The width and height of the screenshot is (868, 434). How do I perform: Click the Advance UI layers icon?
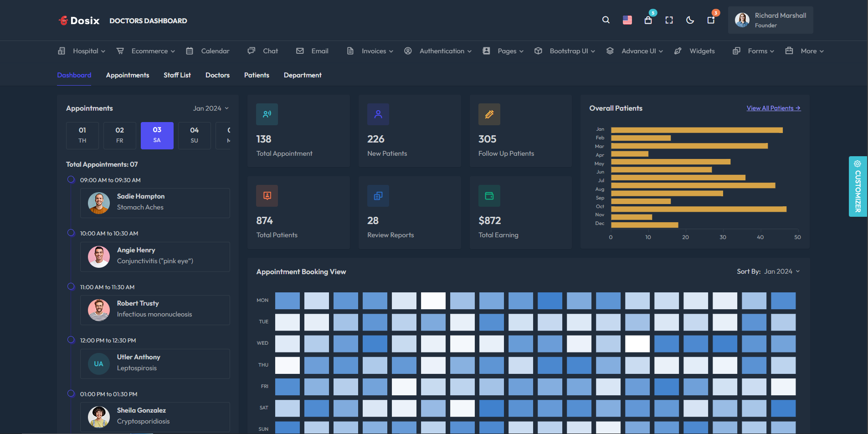click(x=610, y=51)
